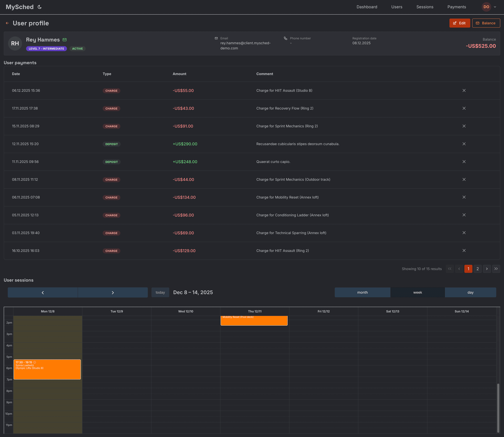
Task: Toggle dark mode via the moon icon
Action: coord(40,7)
